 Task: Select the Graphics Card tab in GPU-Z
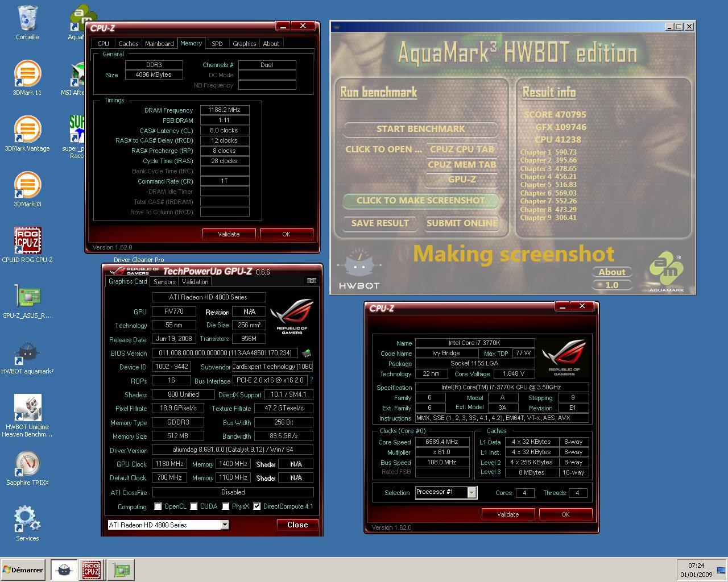[x=128, y=281]
